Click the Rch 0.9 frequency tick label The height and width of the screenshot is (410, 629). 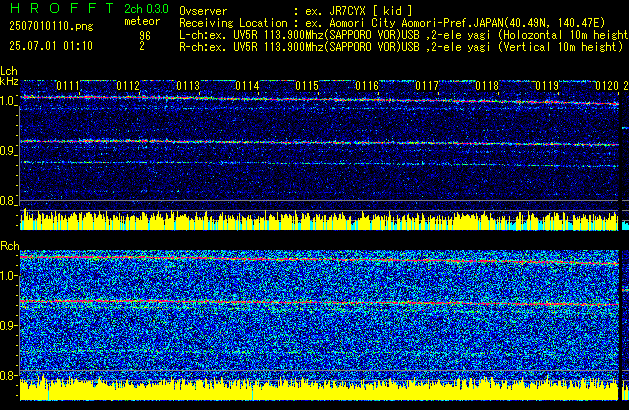pos(8,325)
